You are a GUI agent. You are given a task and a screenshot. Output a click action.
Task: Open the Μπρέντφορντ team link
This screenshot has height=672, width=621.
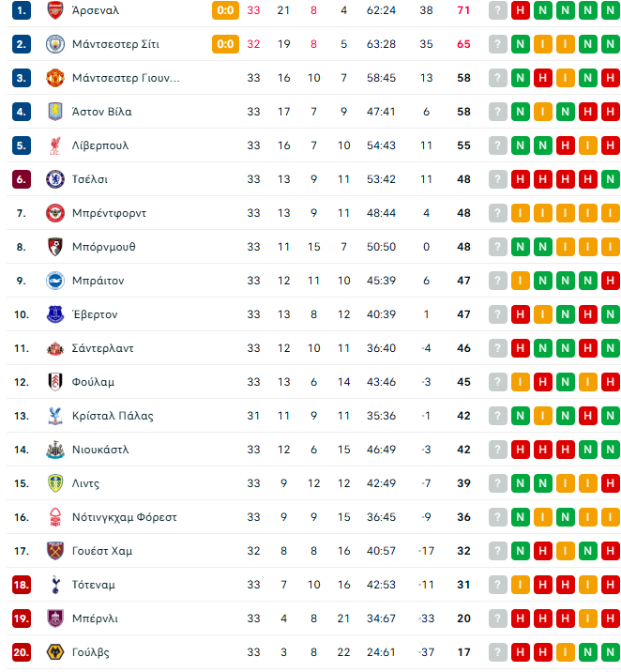(x=109, y=213)
